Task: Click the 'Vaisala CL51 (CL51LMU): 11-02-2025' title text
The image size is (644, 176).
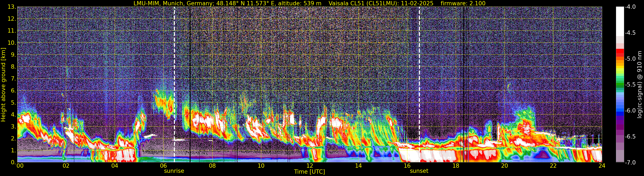Action: tap(381, 3)
